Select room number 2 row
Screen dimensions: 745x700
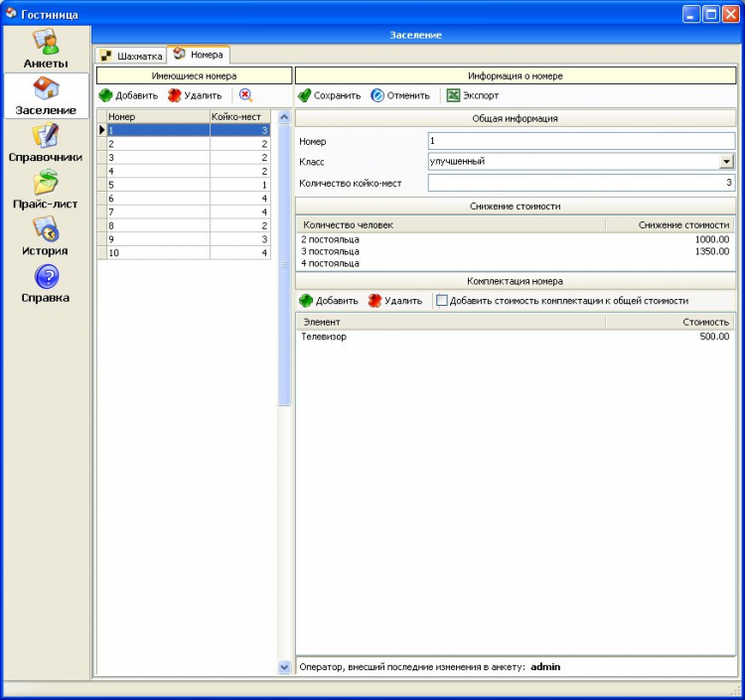[184, 144]
